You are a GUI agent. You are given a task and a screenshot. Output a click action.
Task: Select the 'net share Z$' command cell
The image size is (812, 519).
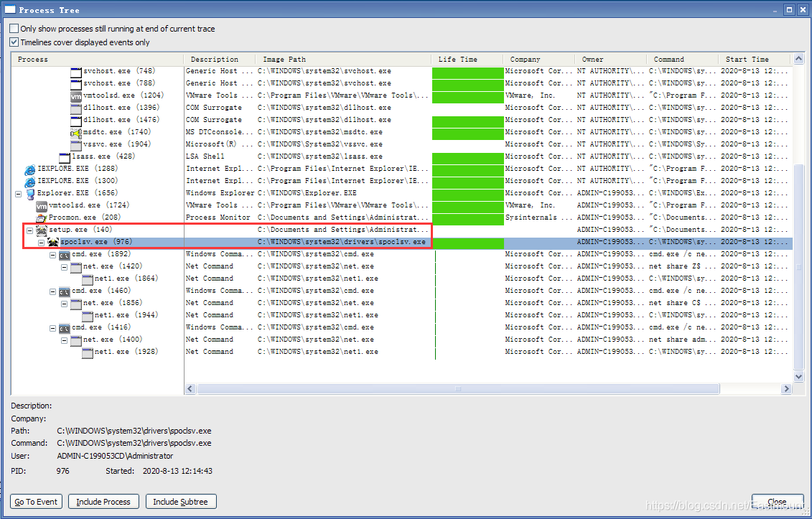(683, 266)
